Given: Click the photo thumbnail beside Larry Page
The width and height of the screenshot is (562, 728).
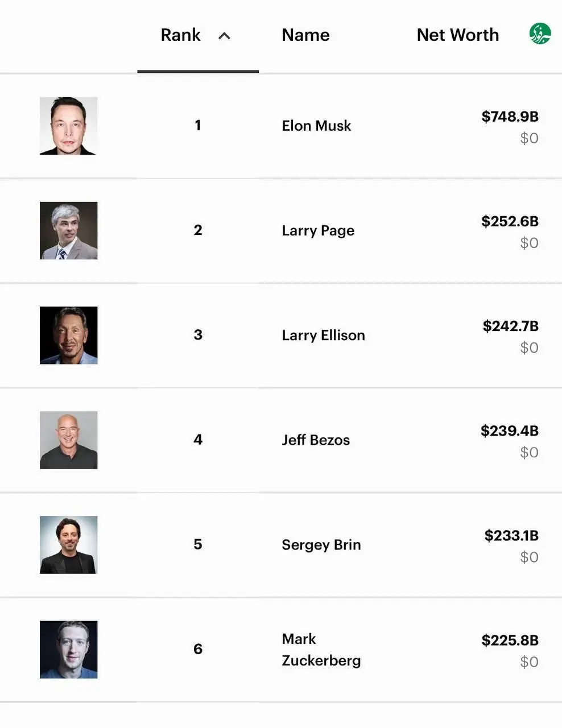Looking at the screenshot, I should tap(69, 230).
